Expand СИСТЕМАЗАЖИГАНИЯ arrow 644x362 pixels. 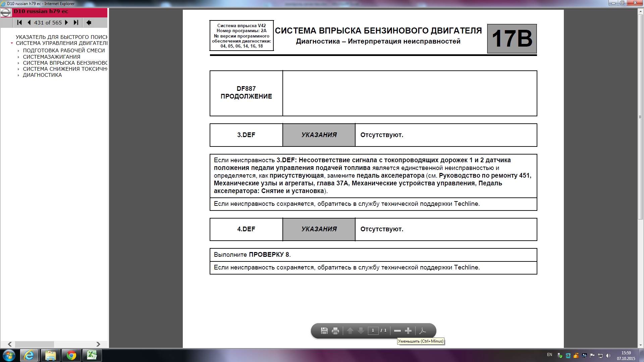[x=18, y=57]
